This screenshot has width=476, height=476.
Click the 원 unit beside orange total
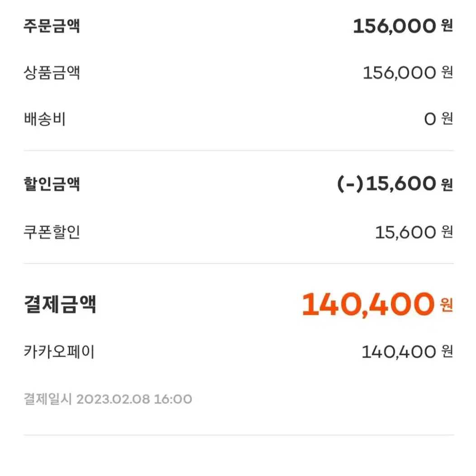pos(447,305)
